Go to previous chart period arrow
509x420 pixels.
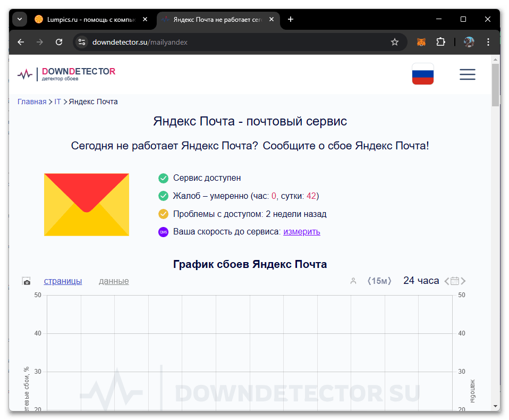point(447,281)
